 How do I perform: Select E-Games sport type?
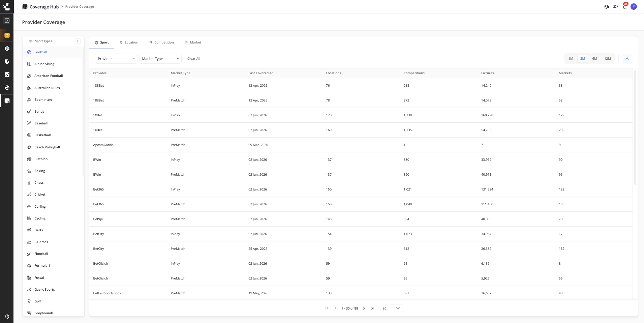(52, 242)
